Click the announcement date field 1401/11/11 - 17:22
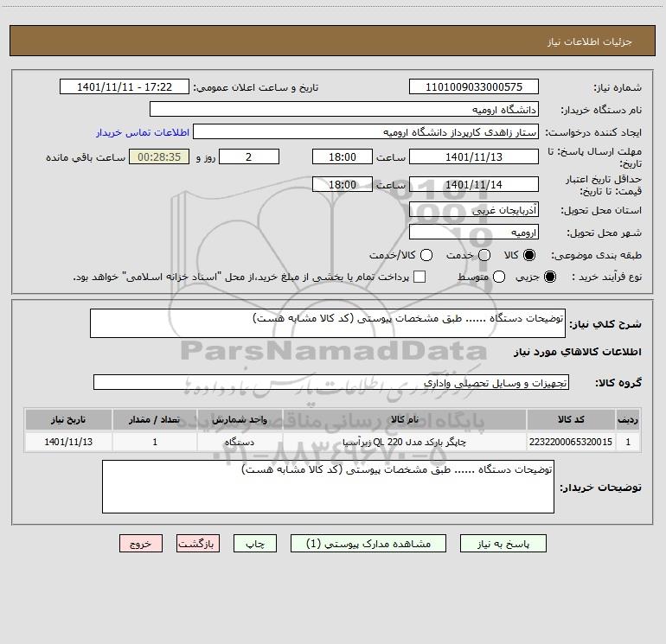This screenshot has width=666, height=644. (x=125, y=86)
